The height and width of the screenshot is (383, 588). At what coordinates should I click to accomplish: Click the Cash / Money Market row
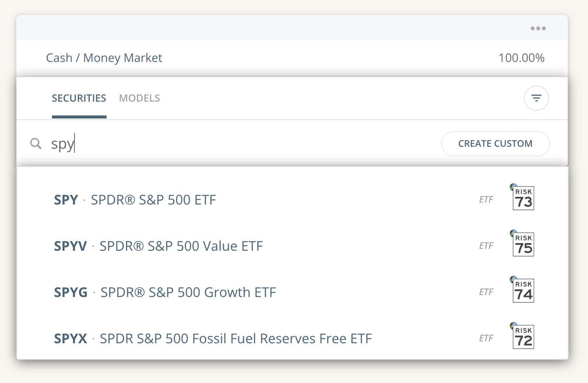click(104, 58)
